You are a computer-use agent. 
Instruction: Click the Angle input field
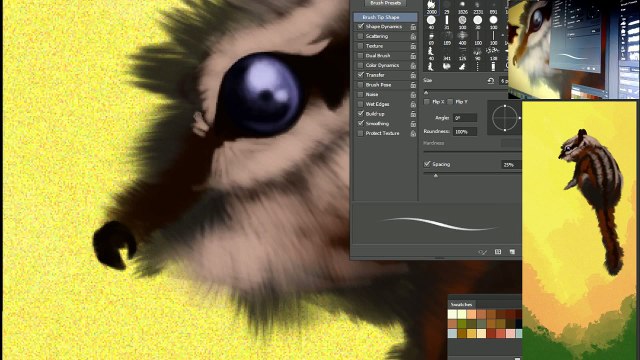(x=465, y=118)
